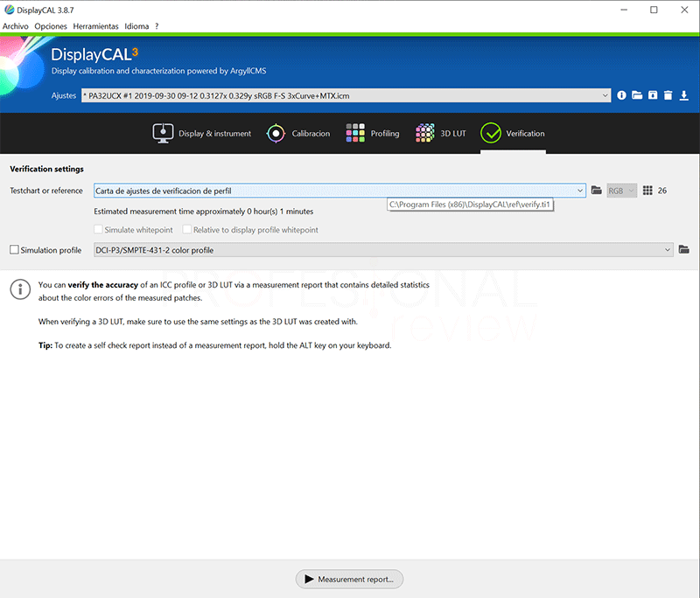Click the patch count value 26
The width and height of the screenshot is (700, 598).
click(662, 191)
